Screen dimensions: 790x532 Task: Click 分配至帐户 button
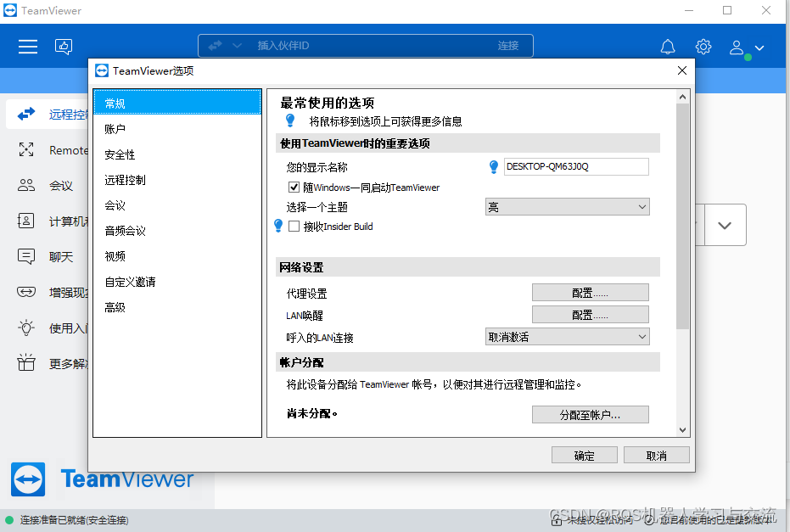point(590,415)
